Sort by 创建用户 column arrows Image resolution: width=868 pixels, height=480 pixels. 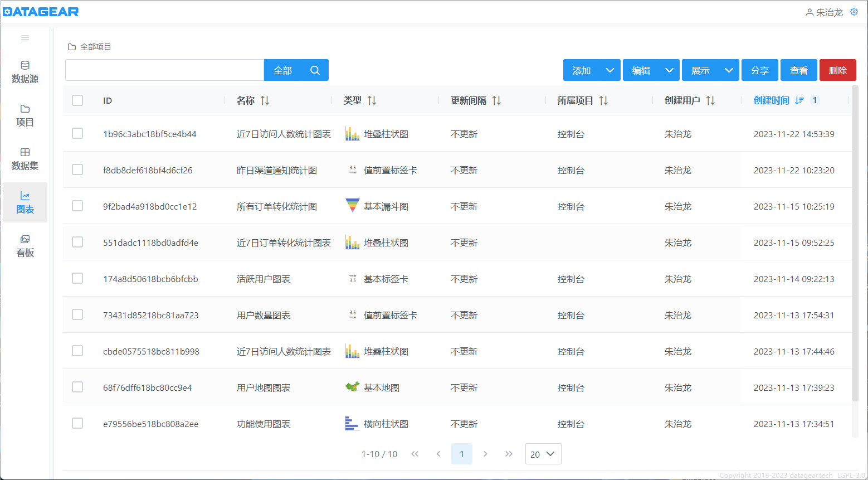710,100
